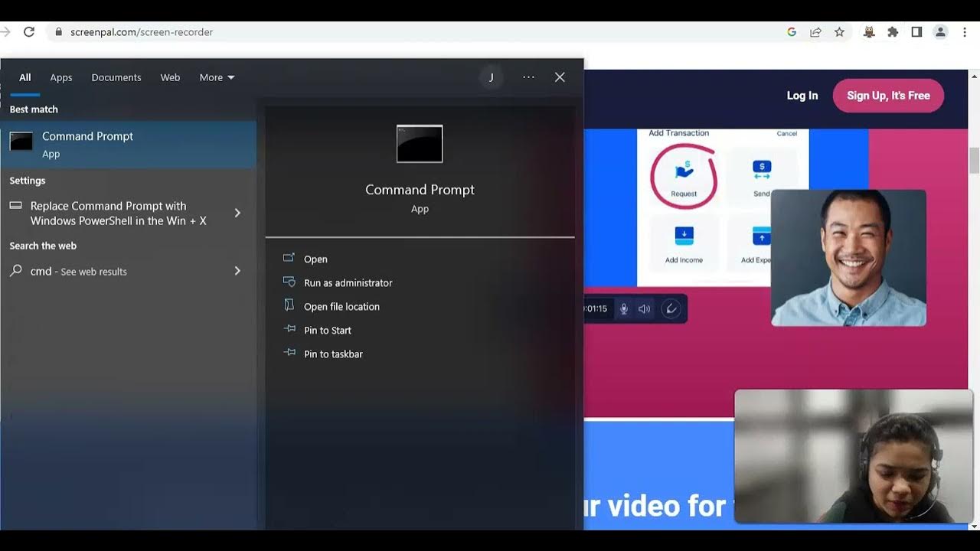This screenshot has width=980, height=551.
Task: Toggle the browser side panel icon
Action: [x=916, y=32]
